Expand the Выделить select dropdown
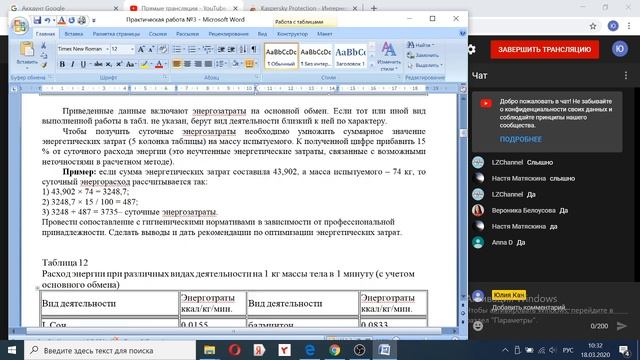 [441, 65]
